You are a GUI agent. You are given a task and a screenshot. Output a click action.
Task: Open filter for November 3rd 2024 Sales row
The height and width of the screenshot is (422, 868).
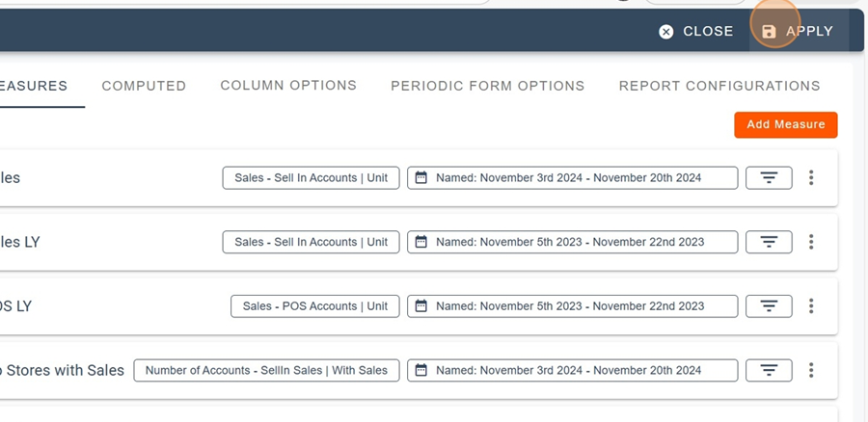click(x=769, y=178)
